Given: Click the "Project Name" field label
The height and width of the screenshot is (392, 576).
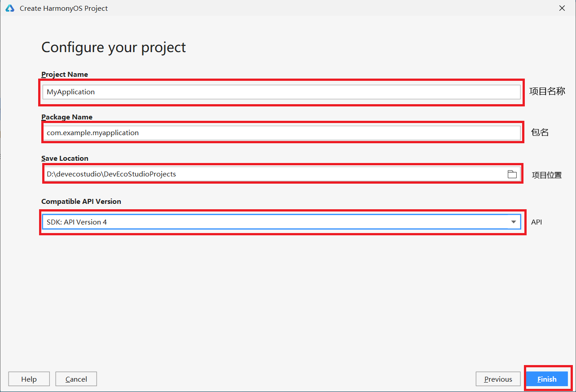Looking at the screenshot, I should [x=65, y=75].
